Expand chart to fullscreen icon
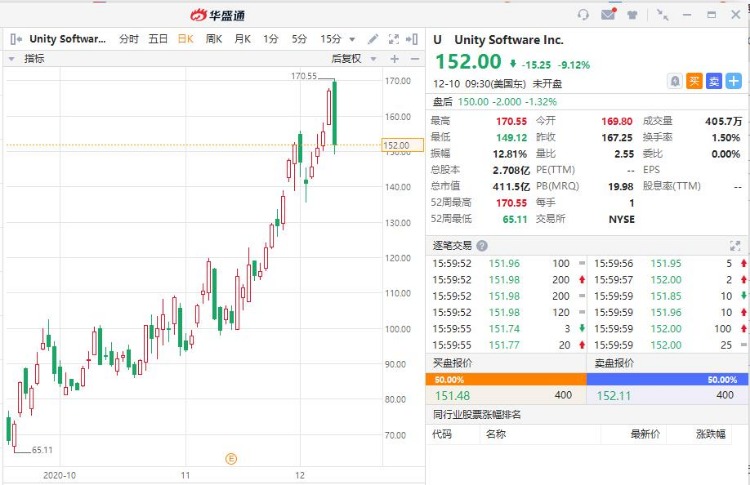The image size is (750, 485). tap(393, 39)
